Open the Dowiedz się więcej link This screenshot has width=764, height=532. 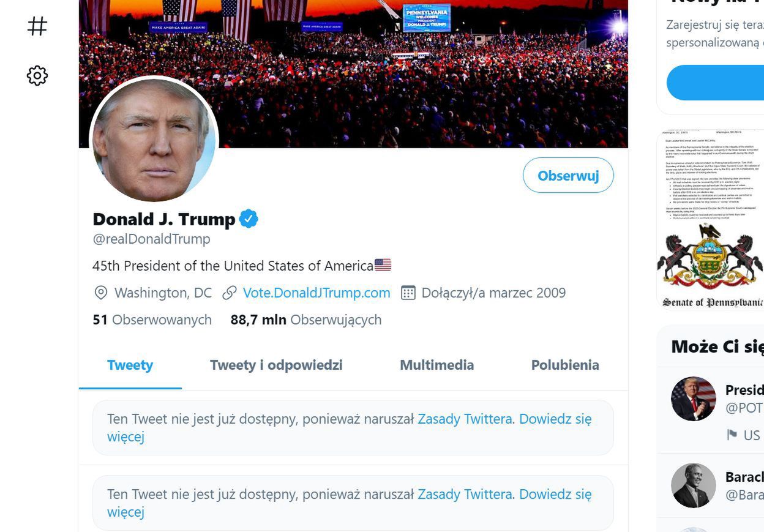pyautogui.click(x=554, y=419)
